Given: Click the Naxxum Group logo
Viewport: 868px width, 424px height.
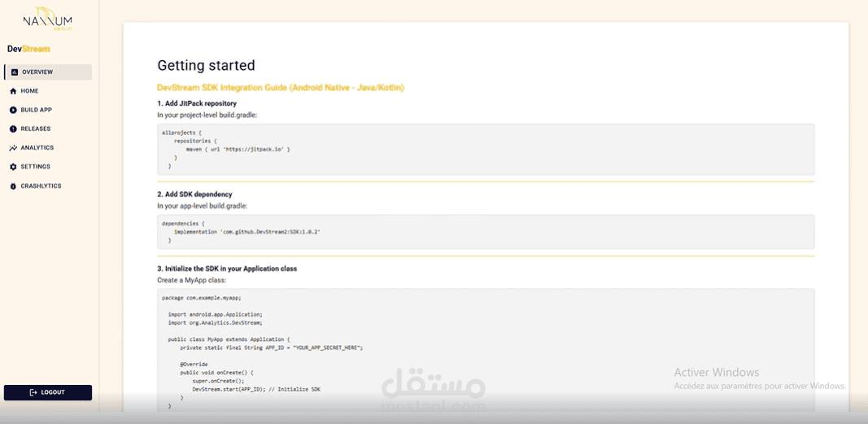Looking at the screenshot, I should [x=48, y=20].
